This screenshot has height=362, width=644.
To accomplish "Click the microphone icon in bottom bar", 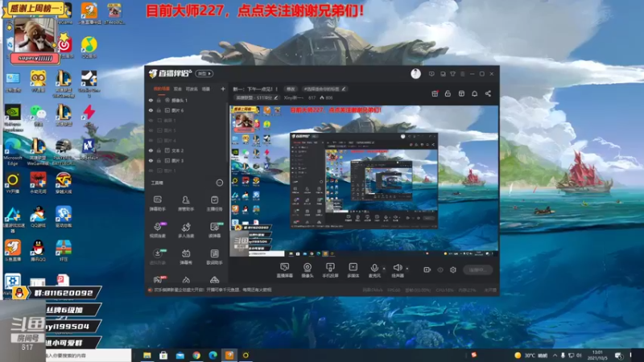I will click(x=374, y=268).
